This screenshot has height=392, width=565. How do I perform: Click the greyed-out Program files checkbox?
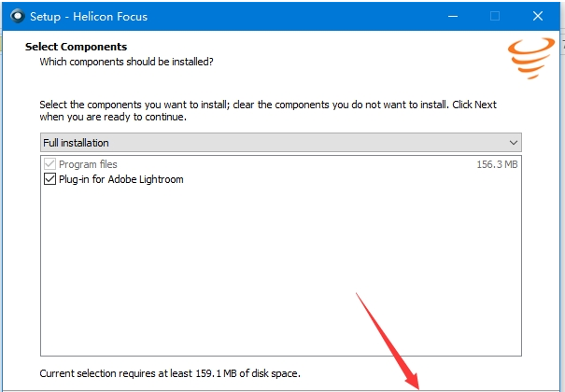tap(50, 164)
